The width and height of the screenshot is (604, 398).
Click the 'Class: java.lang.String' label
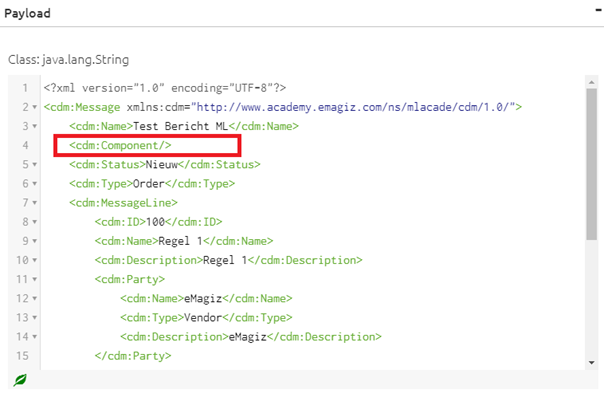coord(69,60)
